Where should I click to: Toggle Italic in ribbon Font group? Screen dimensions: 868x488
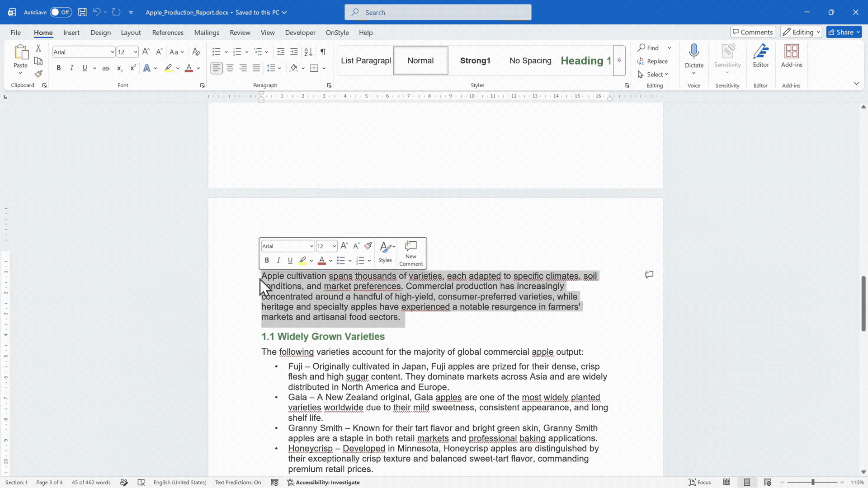tap(71, 68)
